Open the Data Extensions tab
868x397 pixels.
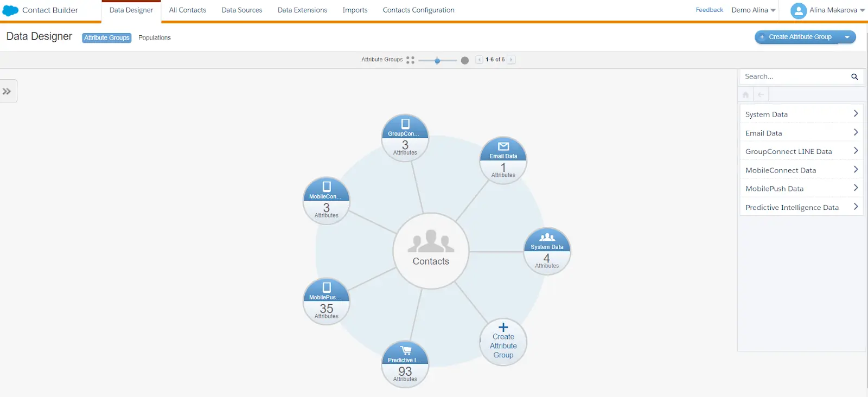302,10
